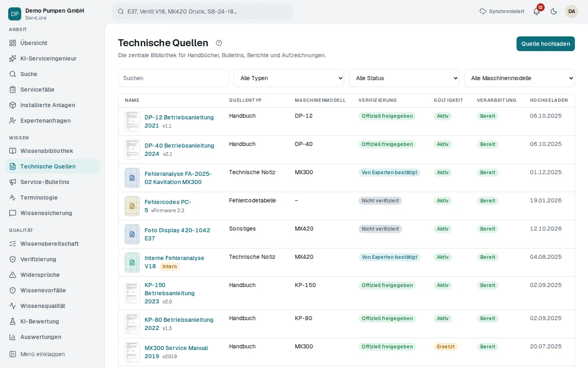Viewport: 588px width, 368px height.
Task: Open the Alle Status filter dropdown
Action: click(x=404, y=78)
